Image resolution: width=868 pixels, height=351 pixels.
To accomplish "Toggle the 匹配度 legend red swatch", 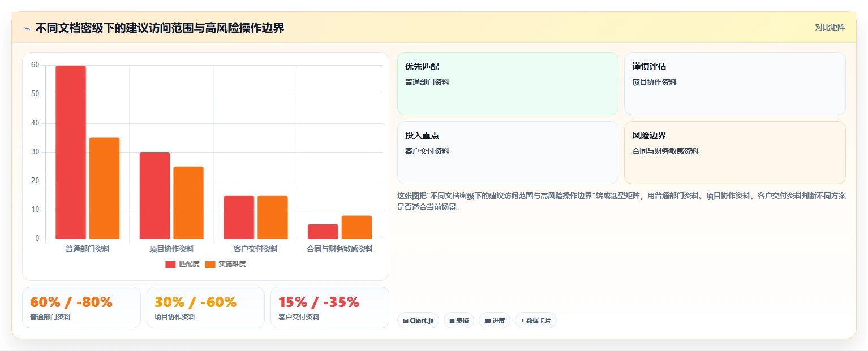I will [x=170, y=264].
